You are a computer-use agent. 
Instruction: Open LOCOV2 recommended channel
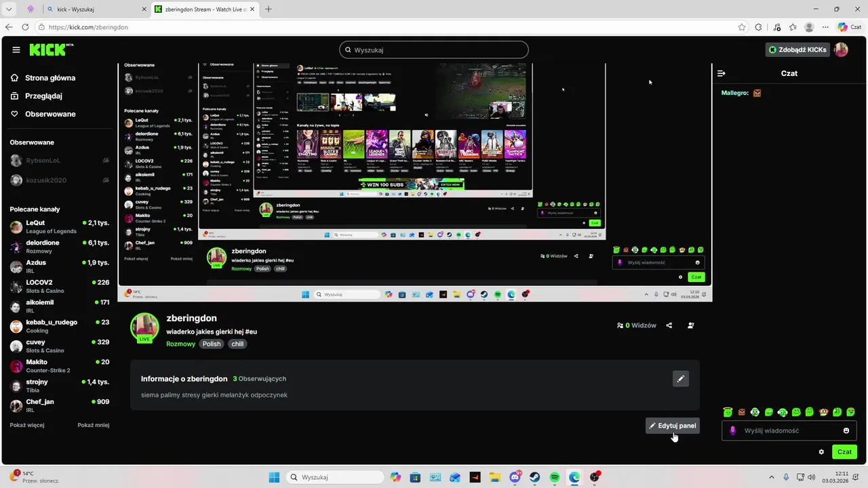[x=60, y=286]
